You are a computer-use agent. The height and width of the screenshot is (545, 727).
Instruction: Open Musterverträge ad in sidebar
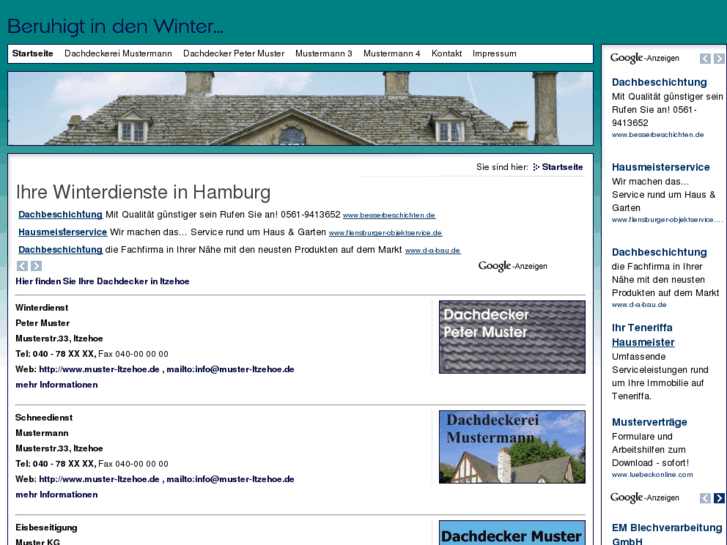(649, 422)
